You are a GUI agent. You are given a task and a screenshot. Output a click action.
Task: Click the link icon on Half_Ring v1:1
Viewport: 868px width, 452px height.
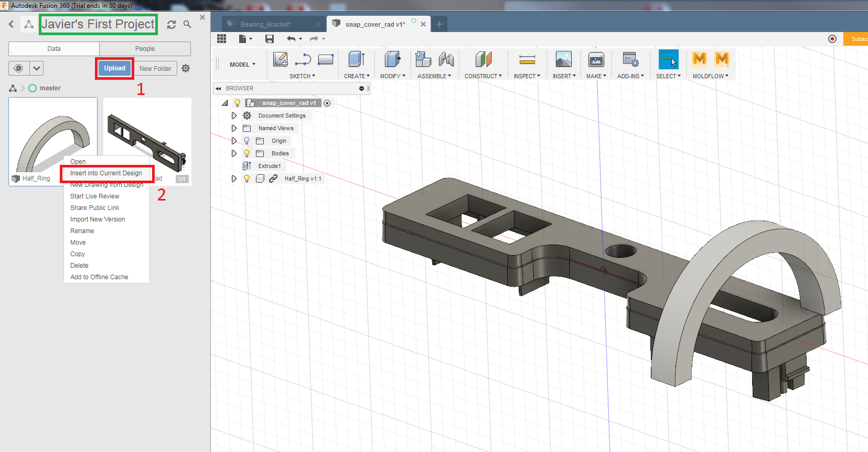(273, 178)
